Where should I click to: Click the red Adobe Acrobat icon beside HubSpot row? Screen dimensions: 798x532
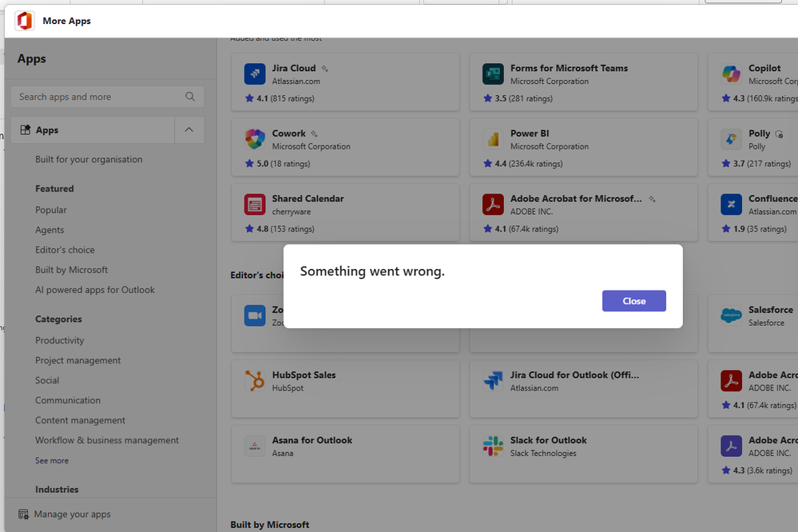point(732,381)
